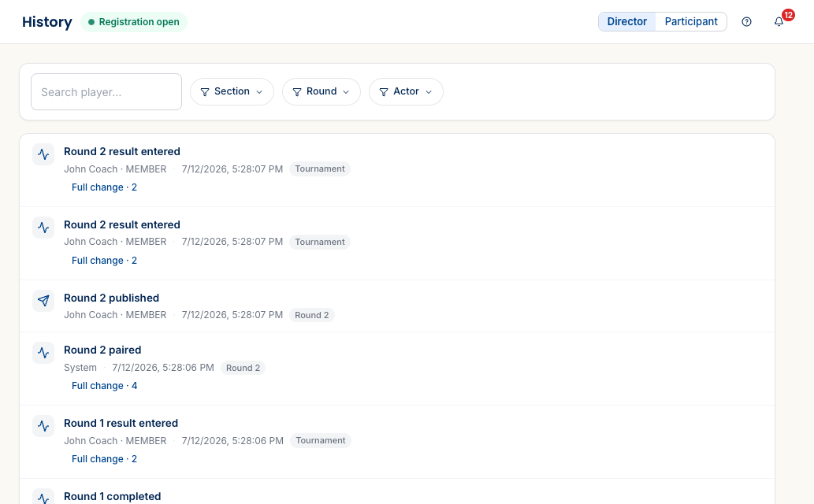
Task: Open the Round filter dropdown
Action: (322, 92)
